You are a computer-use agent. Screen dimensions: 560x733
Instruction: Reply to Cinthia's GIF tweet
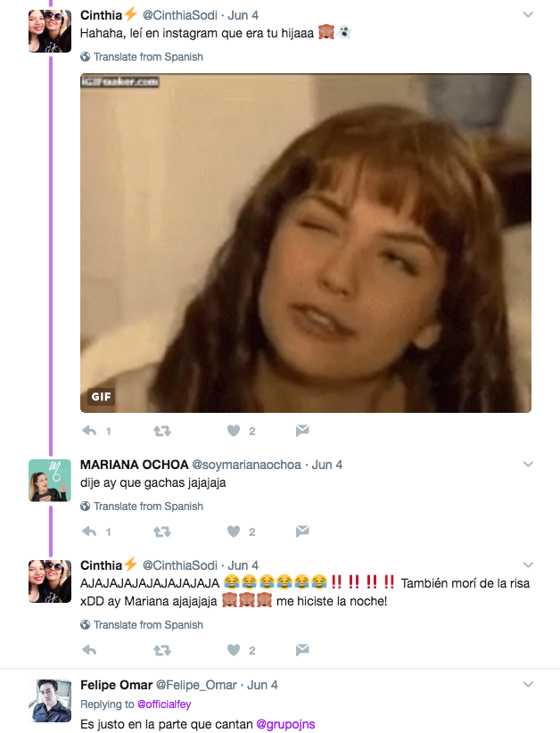pyautogui.click(x=89, y=431)
